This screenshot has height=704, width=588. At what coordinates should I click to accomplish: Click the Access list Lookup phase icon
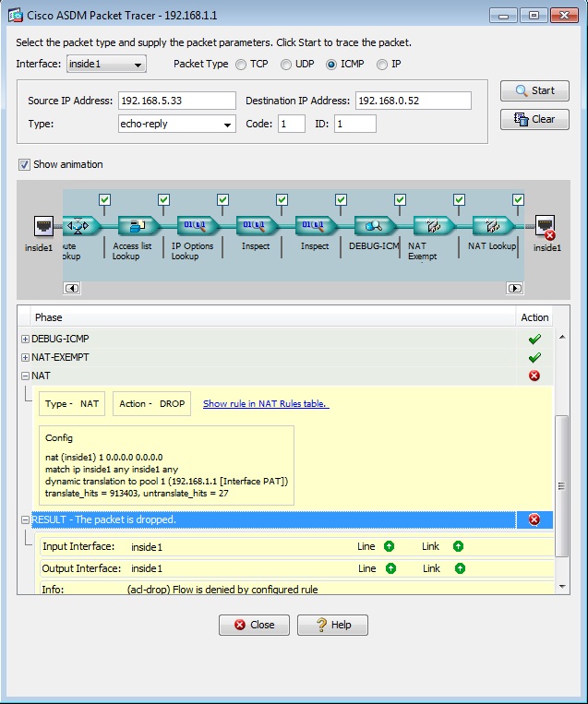(x=138, y=225)
